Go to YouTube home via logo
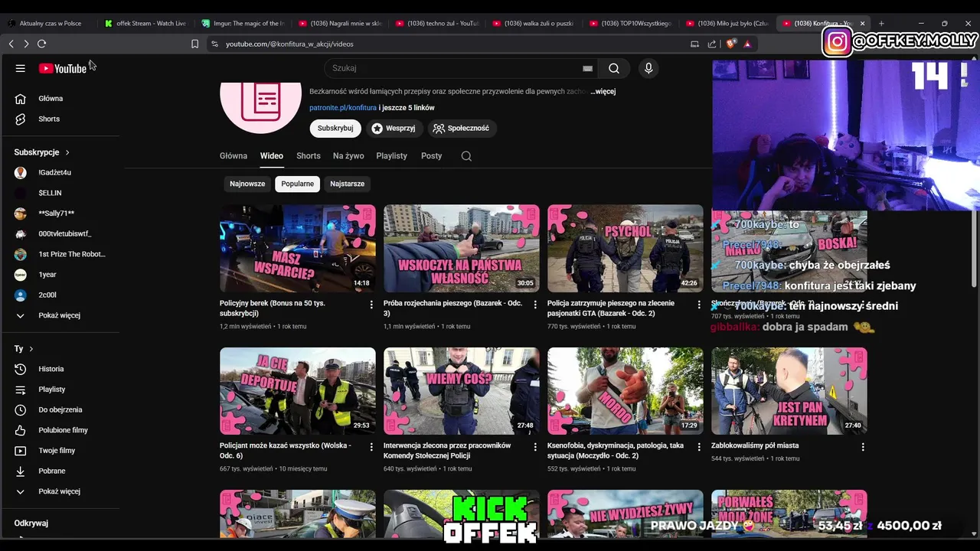The width and height of the screenshot is (980, 551). click(63, 68)
